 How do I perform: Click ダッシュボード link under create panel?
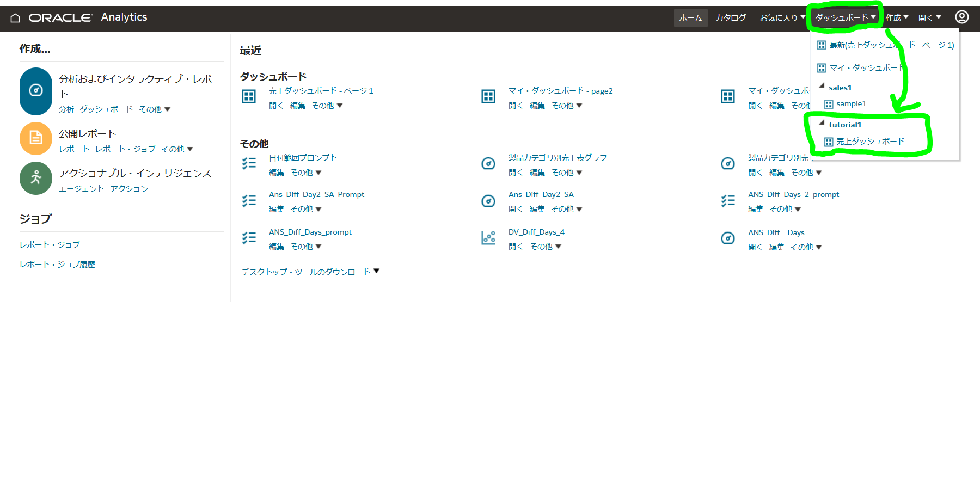(x=106, y=109)
